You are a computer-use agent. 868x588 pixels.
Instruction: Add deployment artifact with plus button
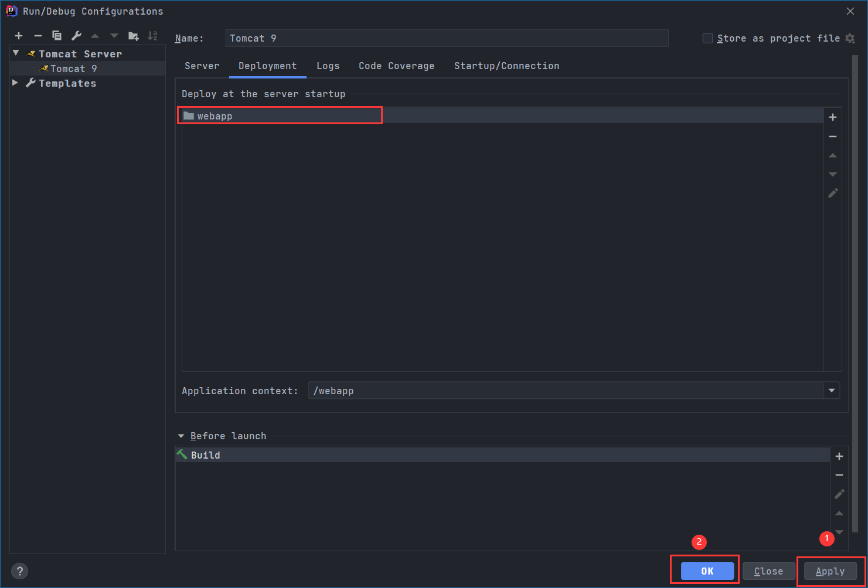[x=833, y=117]
